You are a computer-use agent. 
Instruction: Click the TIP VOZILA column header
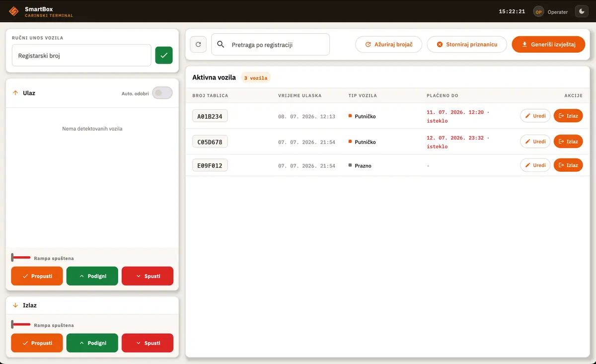click(363, 95)
